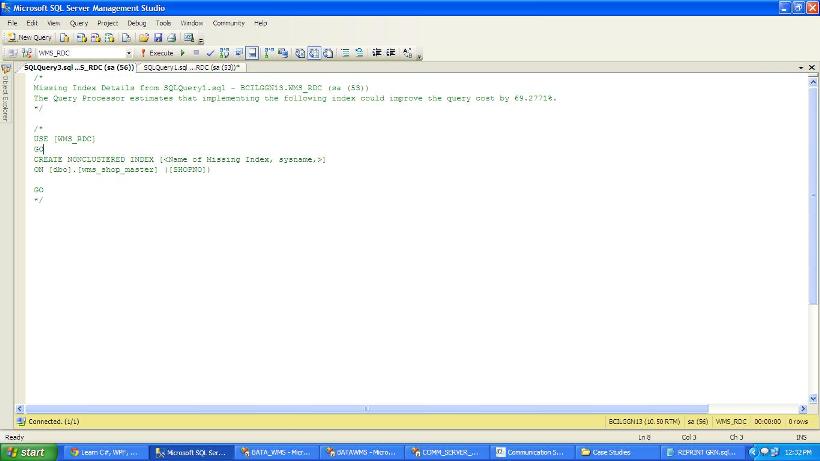The width and height of the screenshot is (820, 461).
Task: Start debugging with green arrow
Action: [x=183, y=53]
